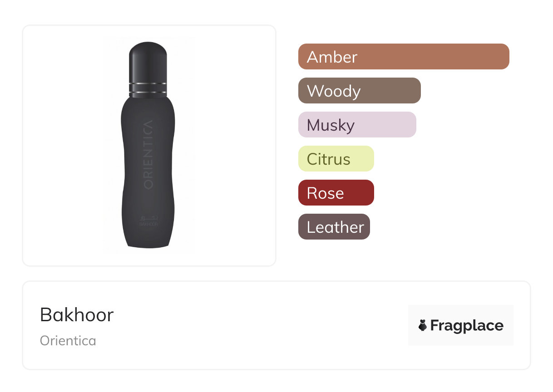
Task: Click the Musky accord bar
Action: pyautogui.click(x=357, y=125)
